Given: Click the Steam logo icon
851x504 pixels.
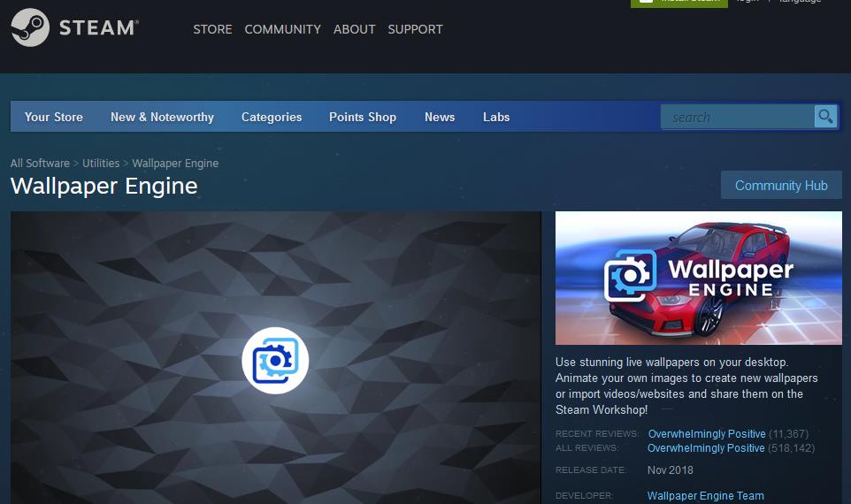Looking at the screenshot, I should pyautogui.click(x=30, y=27).
